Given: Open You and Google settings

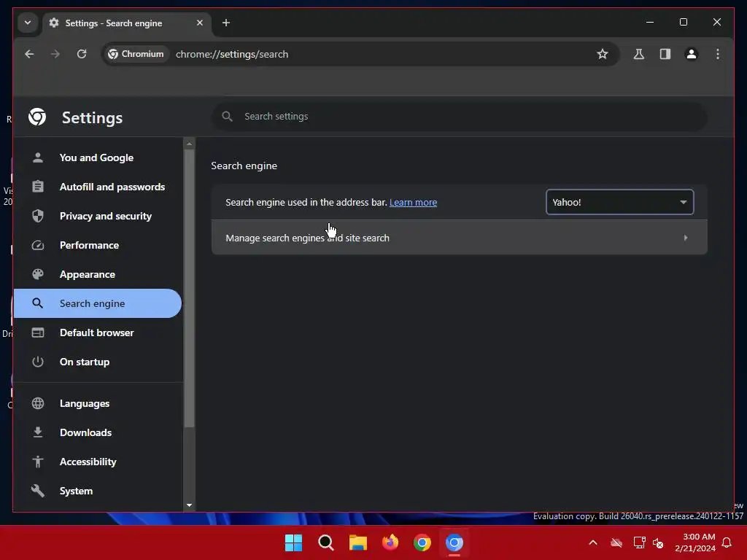Looking at the screenshot, I should click(97, 157).
